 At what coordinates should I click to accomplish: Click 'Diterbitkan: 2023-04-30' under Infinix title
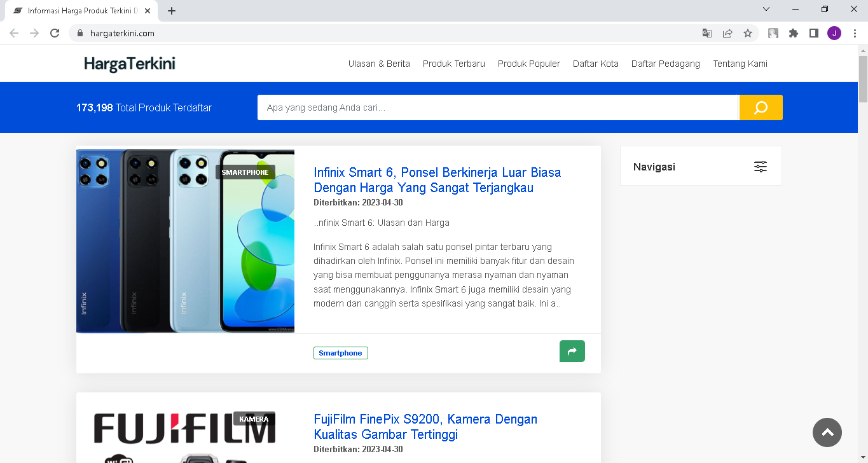[358, 203]
